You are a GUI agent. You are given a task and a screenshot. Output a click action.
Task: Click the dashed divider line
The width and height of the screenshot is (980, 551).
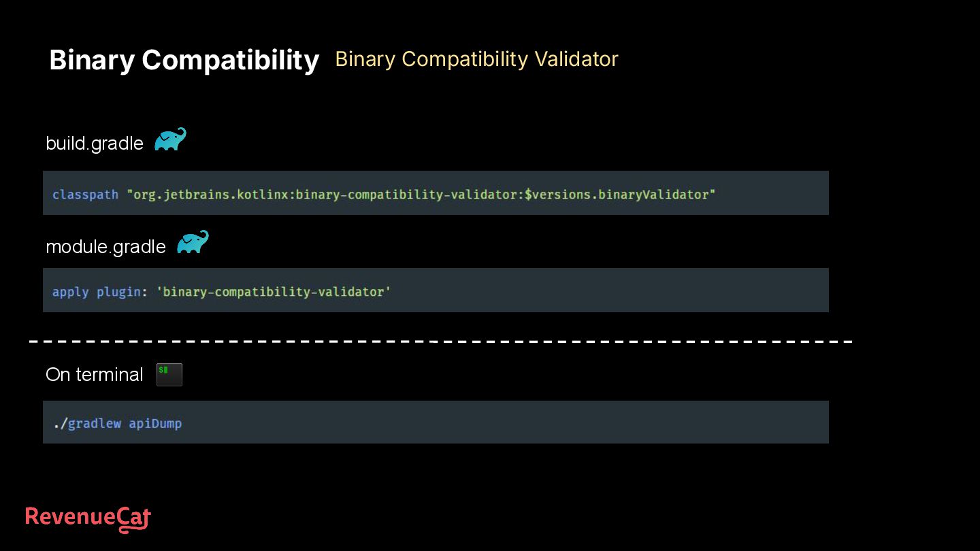[x=440, y=341]
